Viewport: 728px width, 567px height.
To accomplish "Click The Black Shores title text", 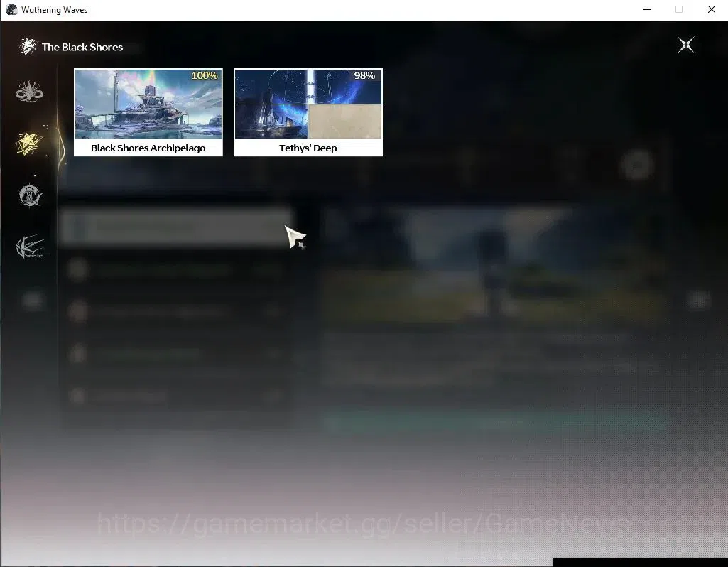I will 82,47.
